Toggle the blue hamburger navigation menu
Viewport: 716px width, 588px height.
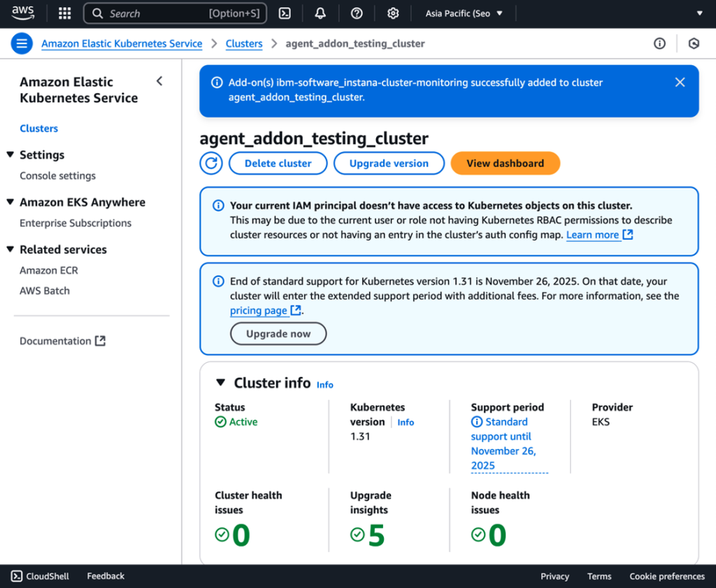(x=22, y=43)
